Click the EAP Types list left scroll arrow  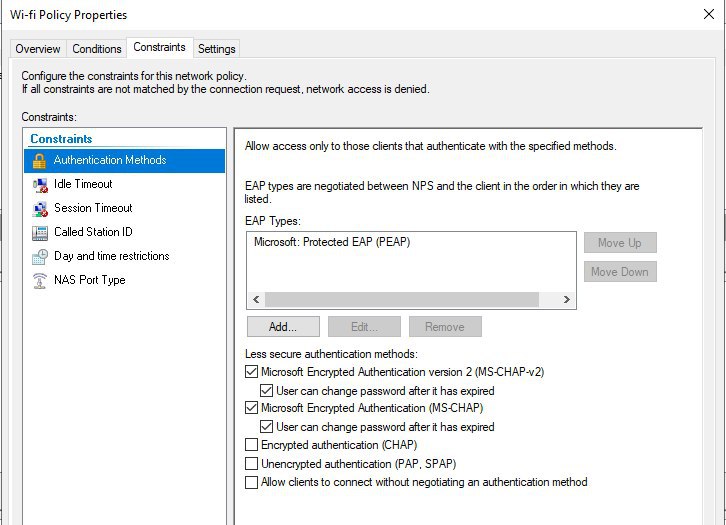point(256,300)
